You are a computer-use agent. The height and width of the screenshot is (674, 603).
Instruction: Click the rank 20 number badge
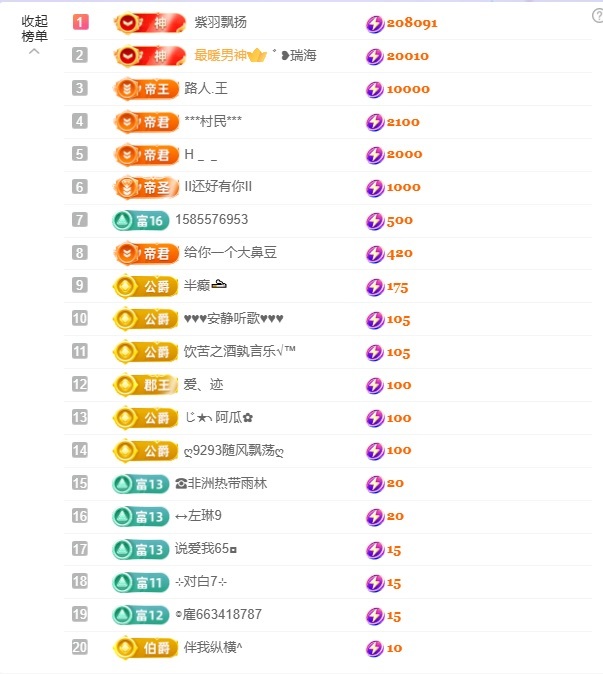[80, 647]
